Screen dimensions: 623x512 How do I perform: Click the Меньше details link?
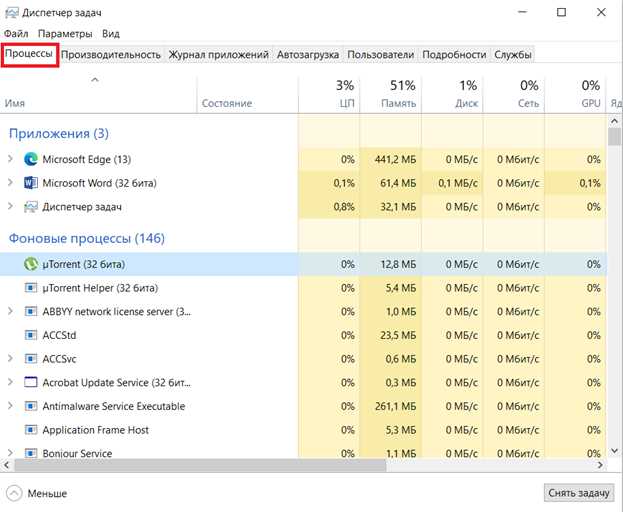pos(47,494)
